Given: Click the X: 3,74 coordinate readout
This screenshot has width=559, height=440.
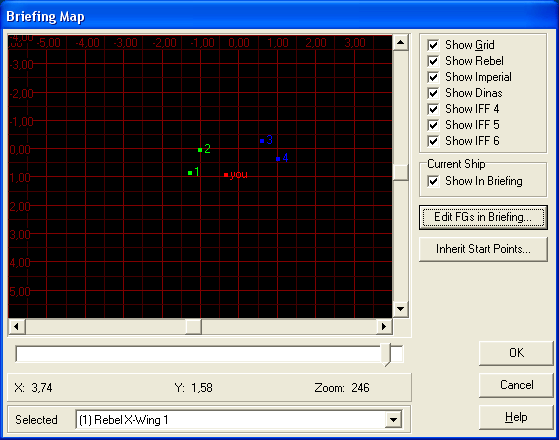Looking at the screenshot, I should [34, 388].
